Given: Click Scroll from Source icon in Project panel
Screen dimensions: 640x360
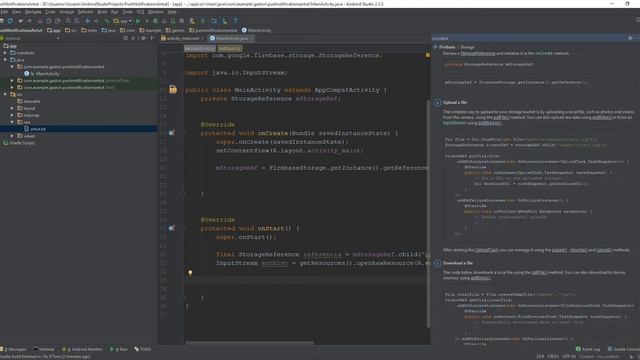Looking at the screenshot, I should point(125,38).
